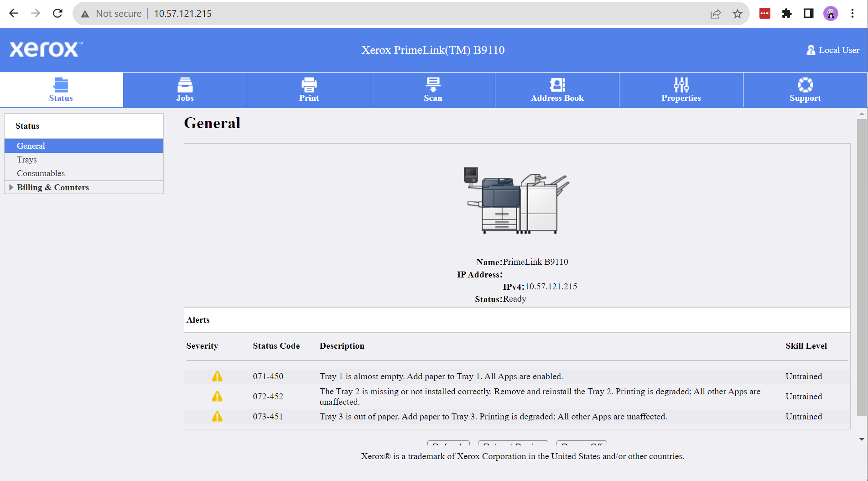Click warning icon for code 071-450

217,376
